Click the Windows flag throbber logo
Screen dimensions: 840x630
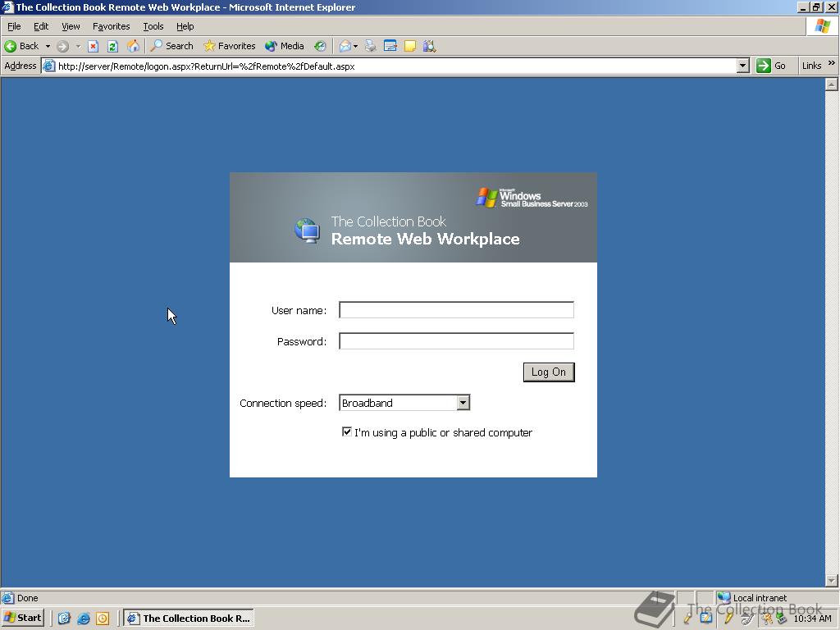point(822,25)
